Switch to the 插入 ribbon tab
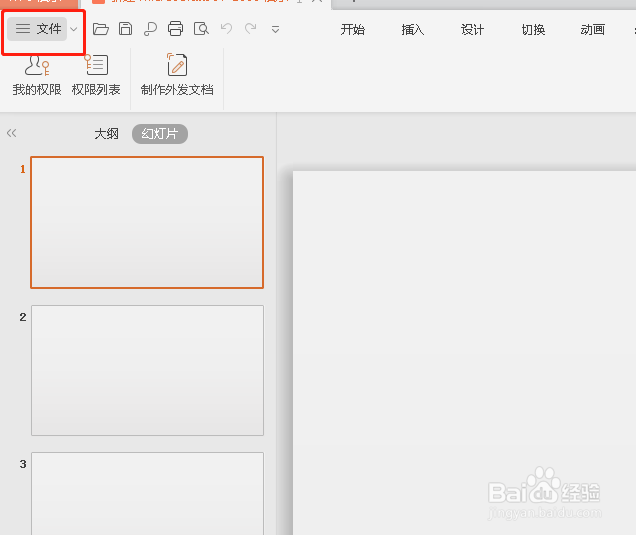The width and height of the screenshot is (636, 535). pos(413,30)
